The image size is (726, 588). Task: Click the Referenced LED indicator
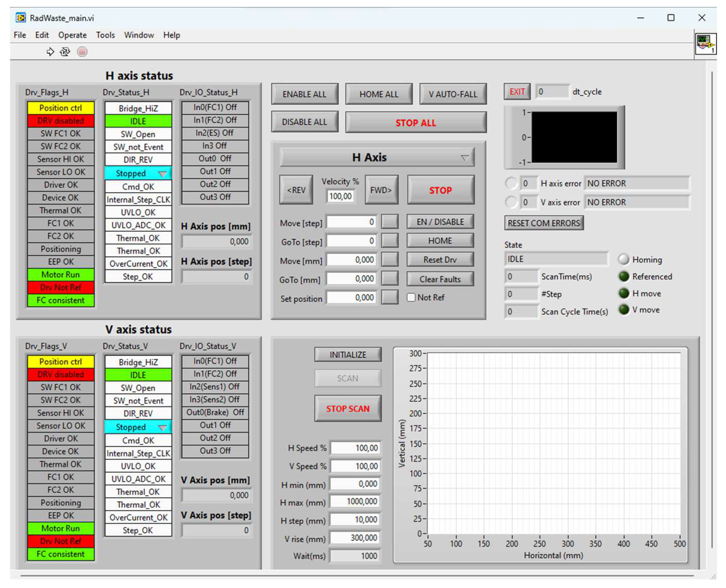pyautogui.click(x=623, y=276)
